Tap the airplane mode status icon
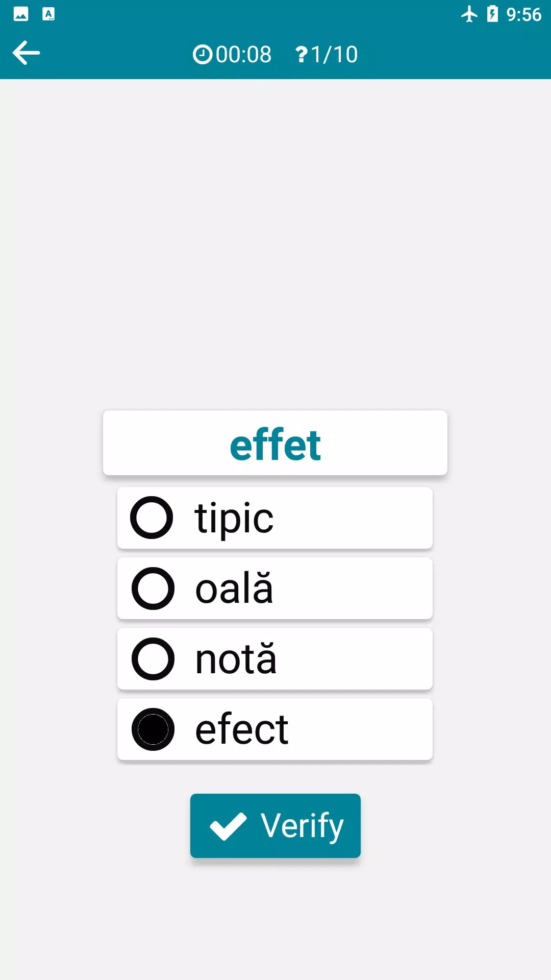Viewport: 551px width, 980px height. tap(469, 14)
